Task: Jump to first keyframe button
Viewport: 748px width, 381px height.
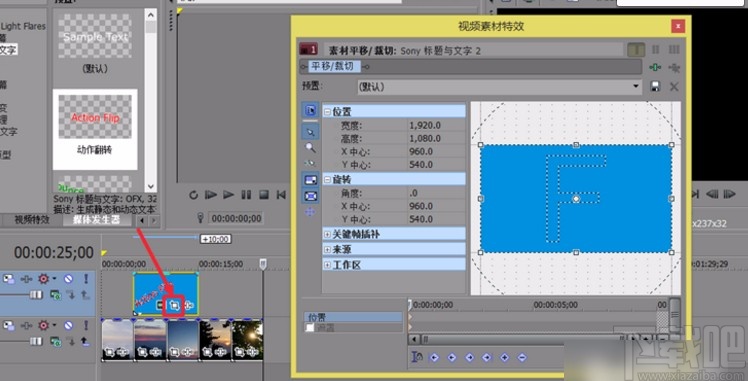Action: [x=434, y=357]
